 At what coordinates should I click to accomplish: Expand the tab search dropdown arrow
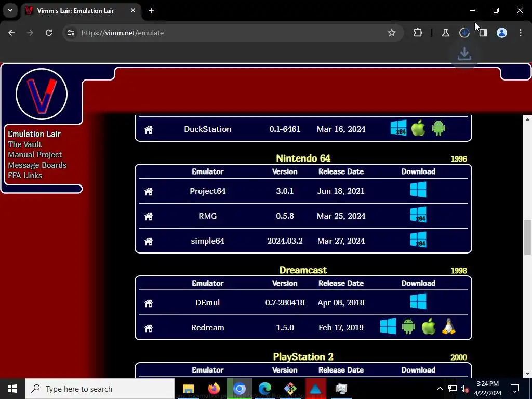(x=10, y=10)
